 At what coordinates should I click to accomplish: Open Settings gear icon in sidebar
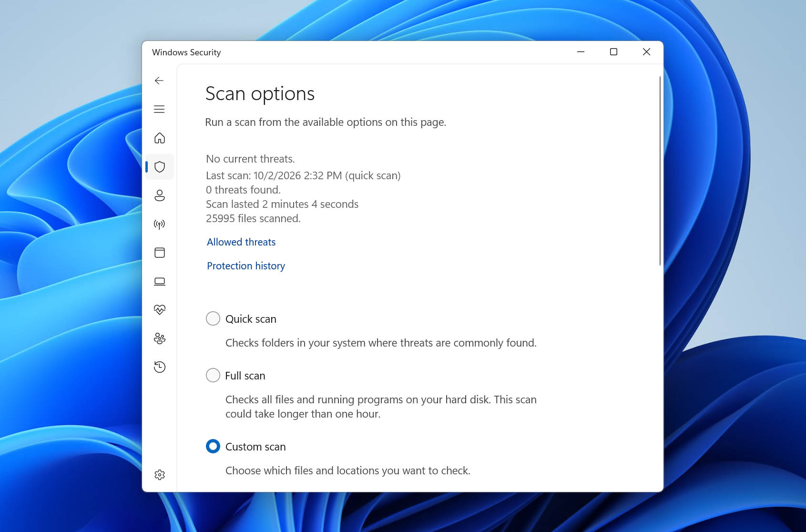click(160, 475)
